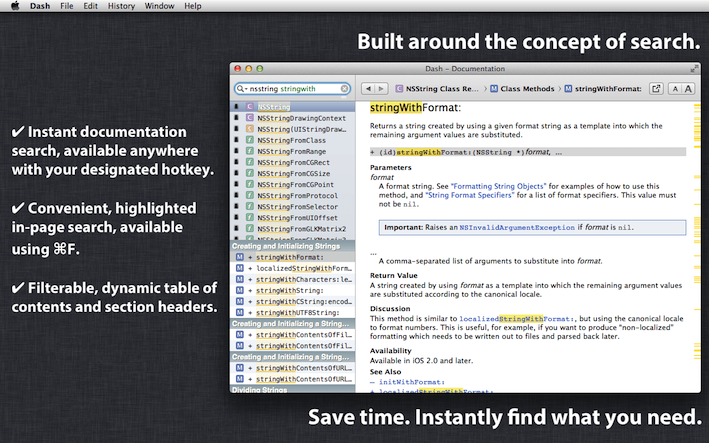Jump to stringWithCharacters:le… method

[x=293, y=279]
